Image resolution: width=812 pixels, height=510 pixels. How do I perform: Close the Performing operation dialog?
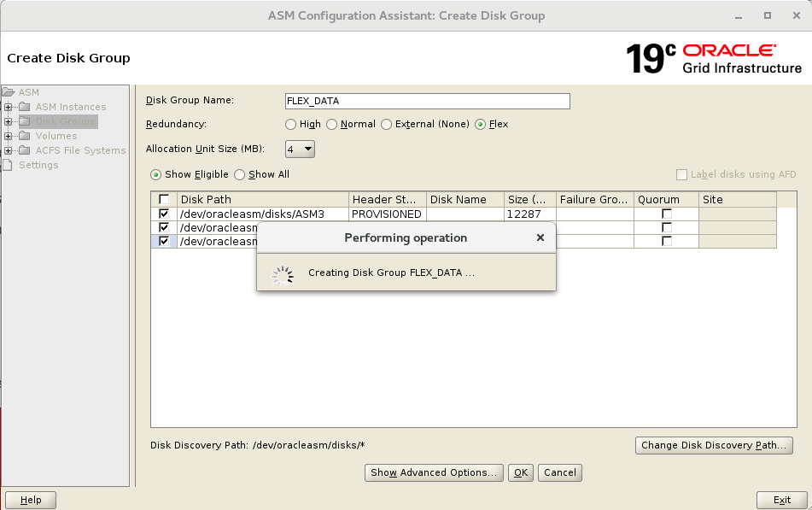(540, 237)
